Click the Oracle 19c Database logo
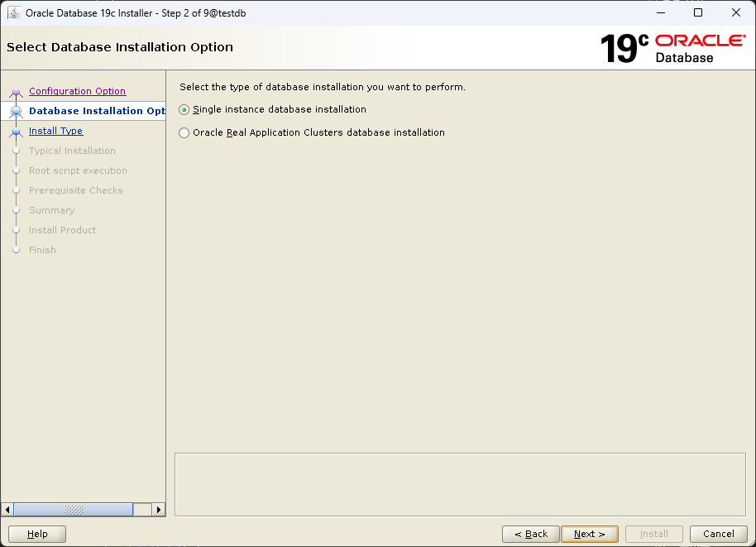 pos(673,48)
